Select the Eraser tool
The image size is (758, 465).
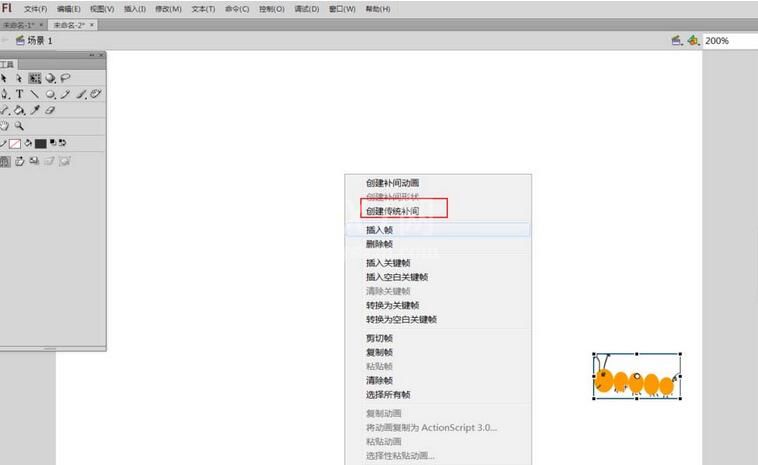(x=50, y=110)
